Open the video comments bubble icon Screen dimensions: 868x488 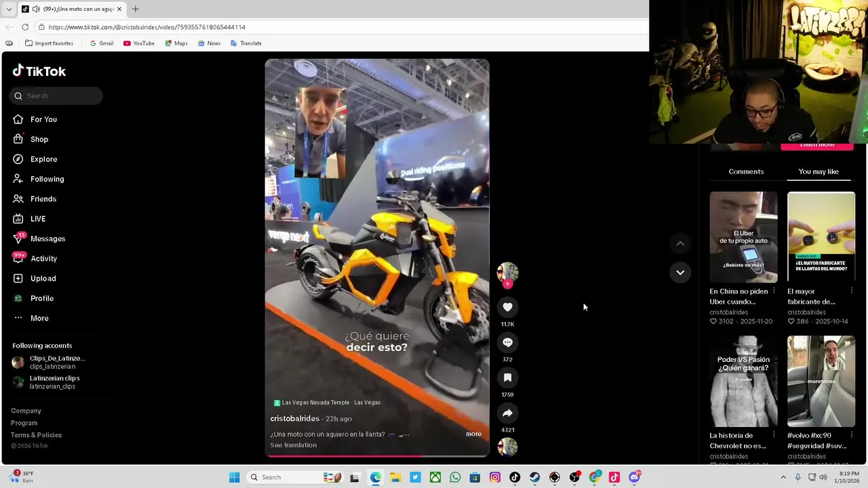coord(507,342)
